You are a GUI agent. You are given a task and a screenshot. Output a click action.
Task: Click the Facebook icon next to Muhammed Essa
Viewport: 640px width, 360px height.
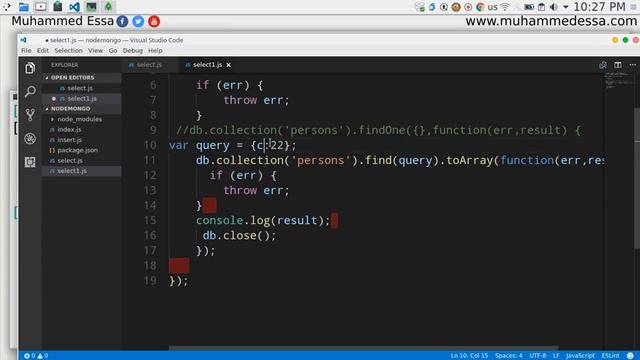[122, 21]
